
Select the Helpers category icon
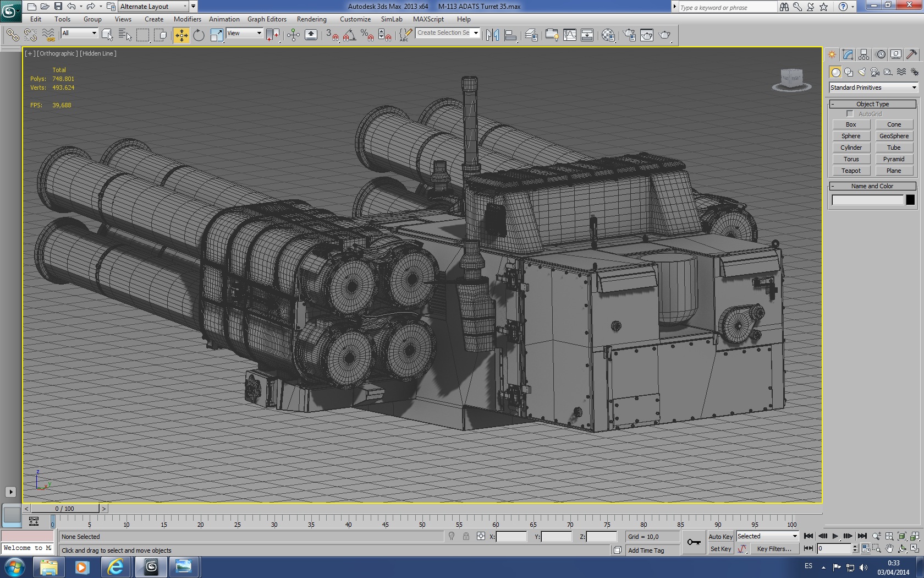click(888, 72)
